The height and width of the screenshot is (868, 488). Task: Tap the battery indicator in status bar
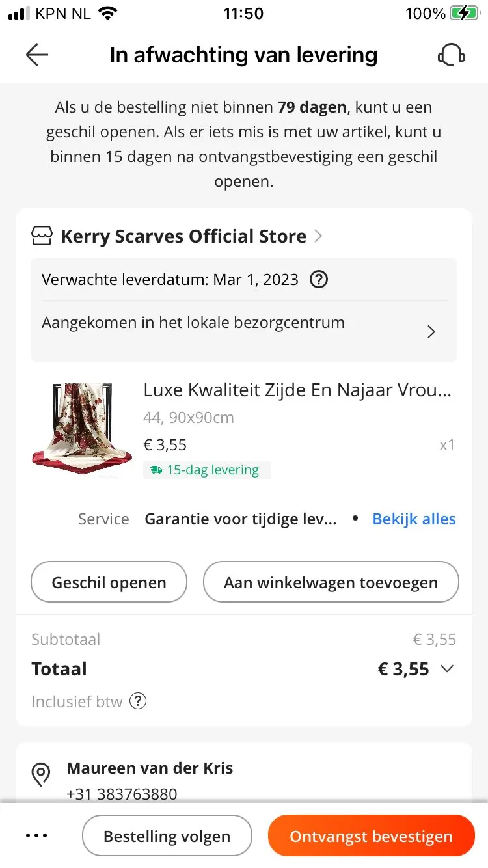[x=464, y=14]
